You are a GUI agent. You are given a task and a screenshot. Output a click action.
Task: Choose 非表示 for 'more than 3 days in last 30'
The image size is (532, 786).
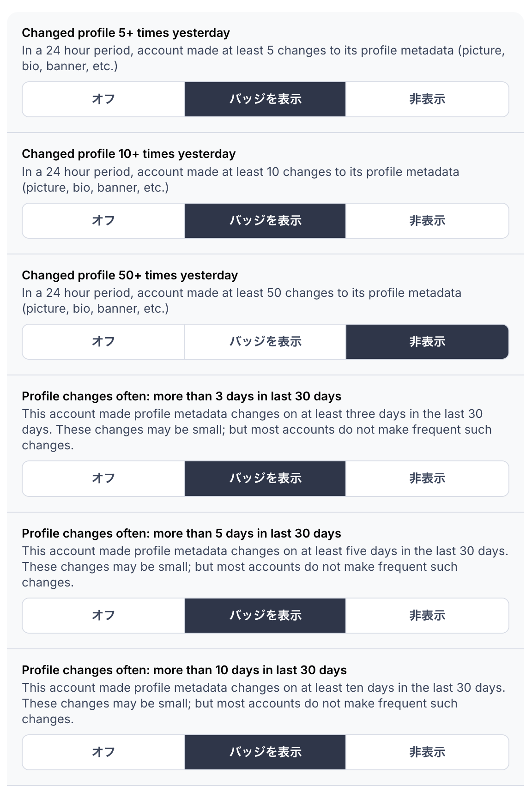(427, 478)
